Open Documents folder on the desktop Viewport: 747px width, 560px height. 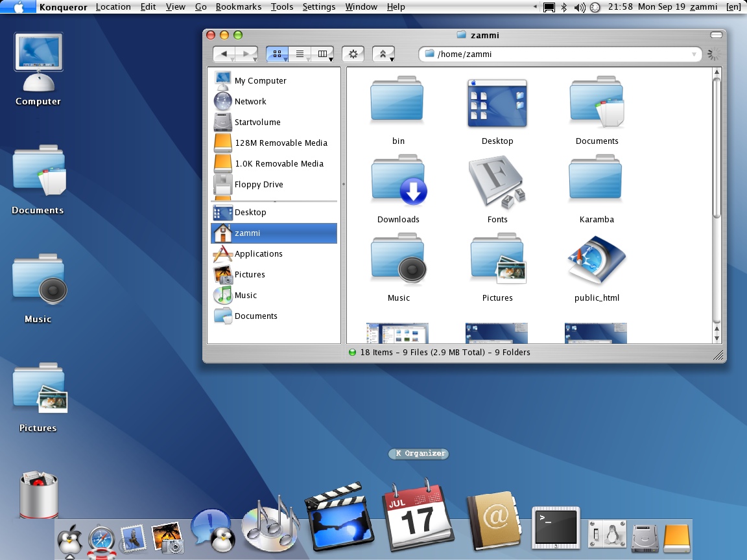click(x=38, y=180)
